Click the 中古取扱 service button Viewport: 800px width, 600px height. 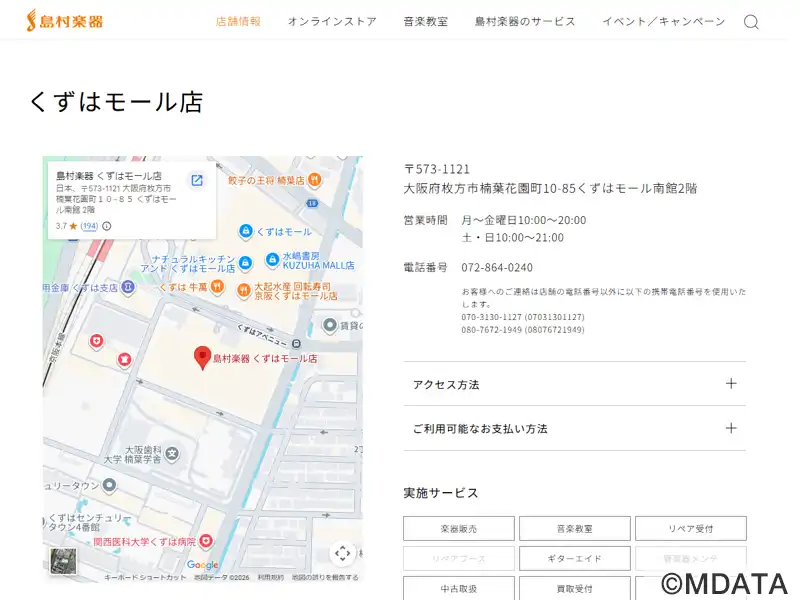[x=459, y=588]
